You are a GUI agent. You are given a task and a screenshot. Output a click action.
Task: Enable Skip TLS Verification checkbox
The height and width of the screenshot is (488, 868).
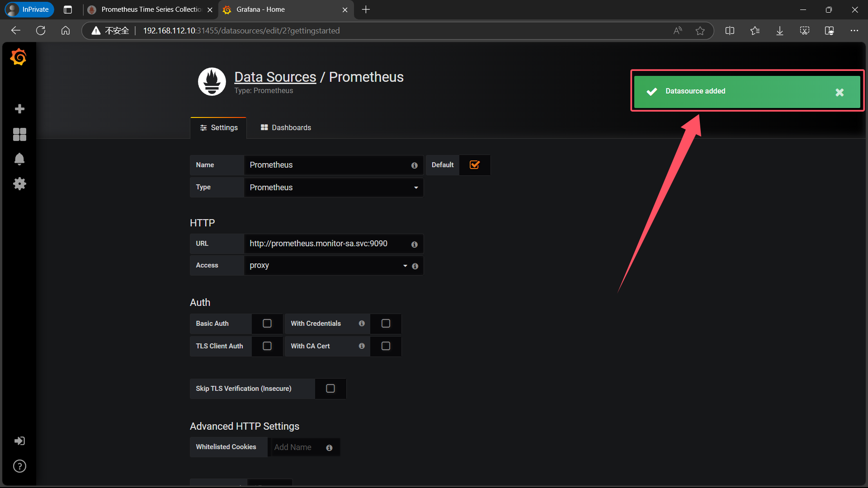click(x=330, y=389)
